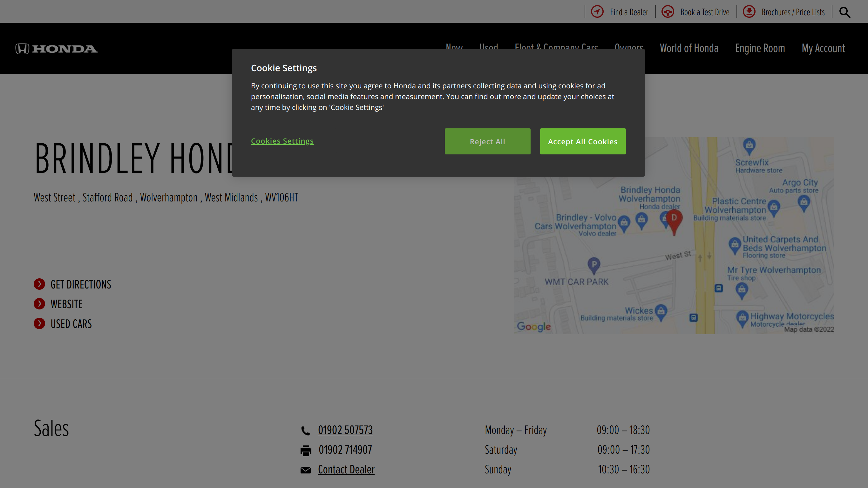Open the My Account menu
This screenshot has width=868, height=488.
824,48
